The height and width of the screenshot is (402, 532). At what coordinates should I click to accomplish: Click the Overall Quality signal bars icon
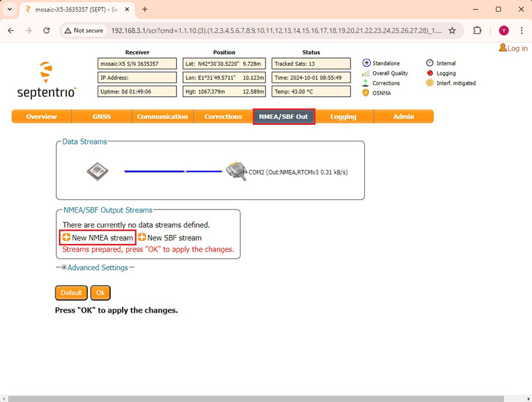[x=366, y=73]
